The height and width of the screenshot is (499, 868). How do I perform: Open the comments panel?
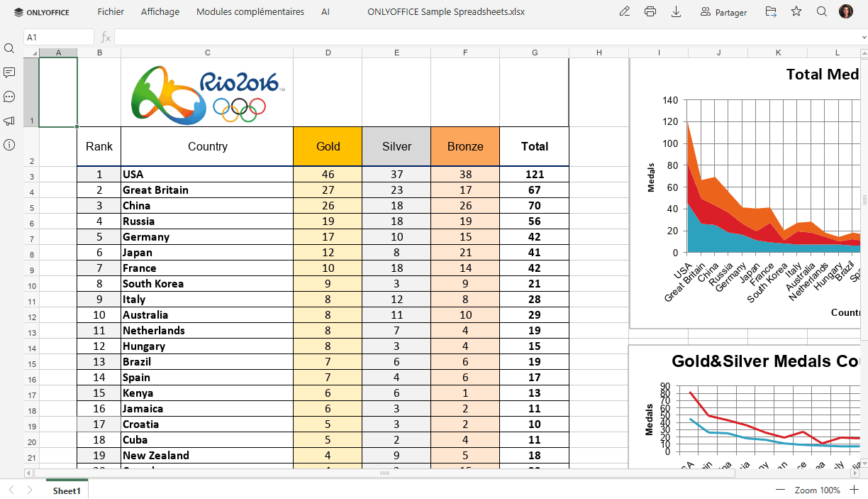(9, 72)
